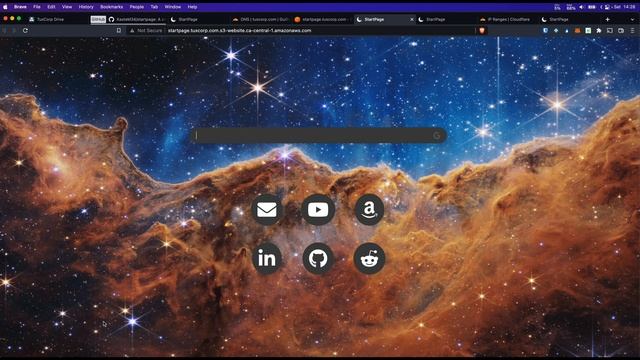Viewport: 640px width, 360px height.
Task: Open the Edit menu
Action: [x=51, y=7]
